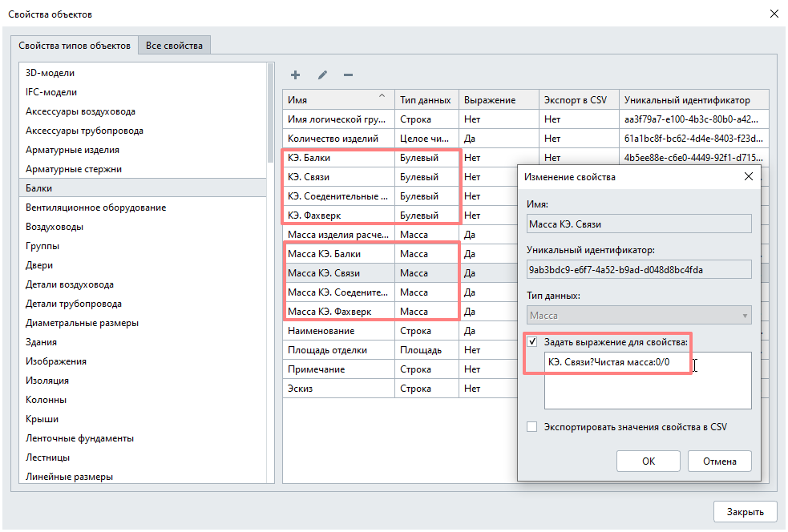Select Аксессуары трубопровода list item

(x=143, y=131)
